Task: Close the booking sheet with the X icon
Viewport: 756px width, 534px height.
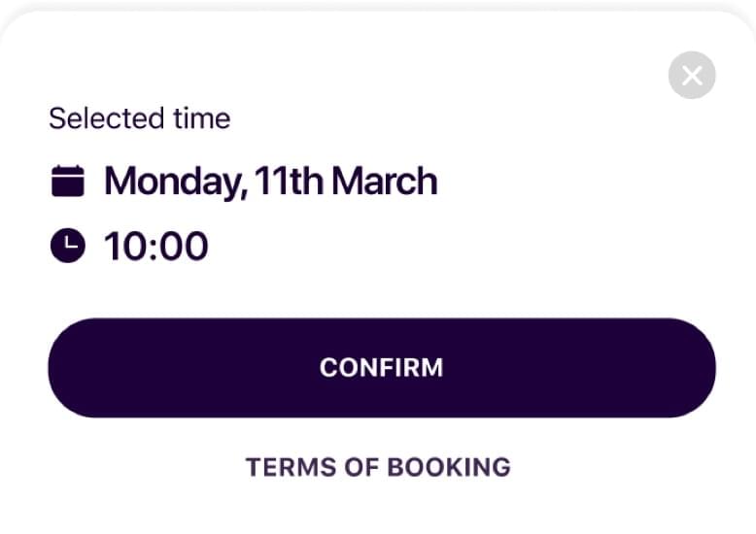Action: coord(692,76)
